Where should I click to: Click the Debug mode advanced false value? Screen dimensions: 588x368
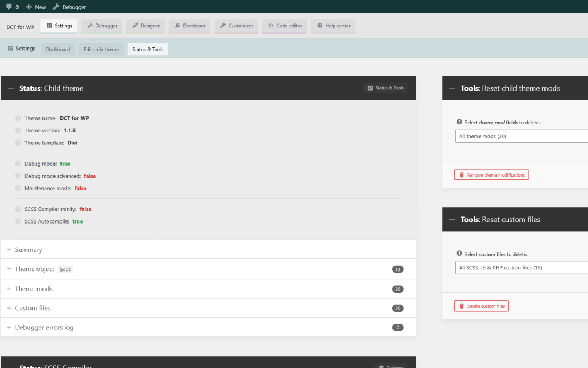point(90,176)
